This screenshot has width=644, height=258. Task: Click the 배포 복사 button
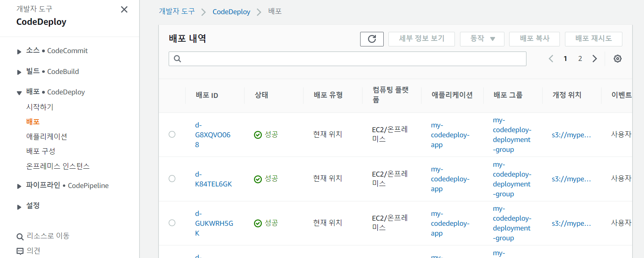(534, 39)
